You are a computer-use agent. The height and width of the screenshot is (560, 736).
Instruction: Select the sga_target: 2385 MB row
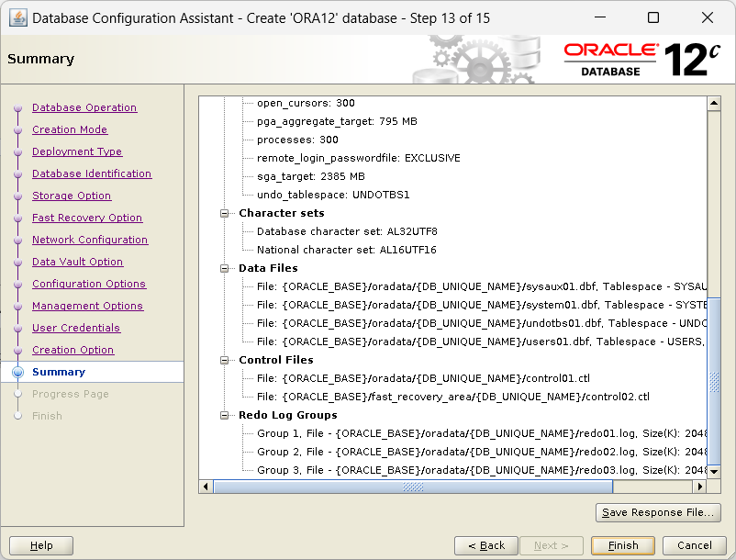311,176
